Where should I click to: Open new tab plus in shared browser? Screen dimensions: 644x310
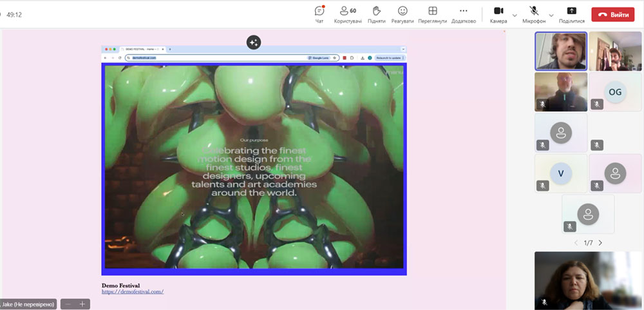(170, 49)
